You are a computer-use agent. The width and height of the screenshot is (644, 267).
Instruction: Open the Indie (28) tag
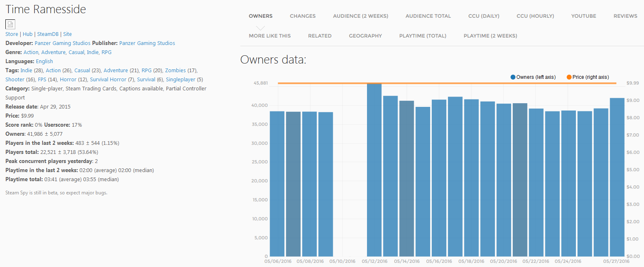[26, 71]
